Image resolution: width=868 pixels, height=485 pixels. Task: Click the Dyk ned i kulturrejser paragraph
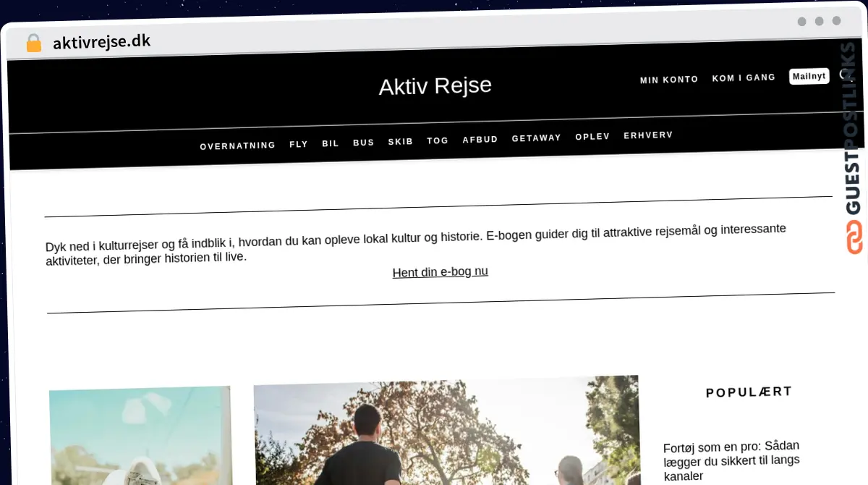[x=415, y=244]
